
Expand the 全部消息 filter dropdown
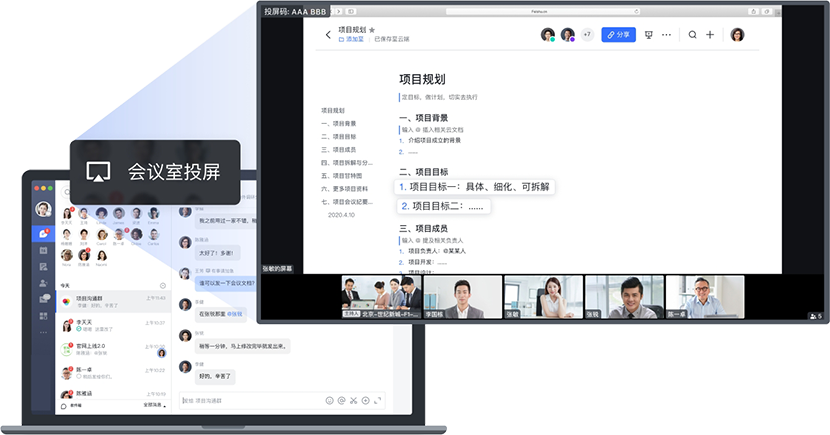click(x=154, y=406)
